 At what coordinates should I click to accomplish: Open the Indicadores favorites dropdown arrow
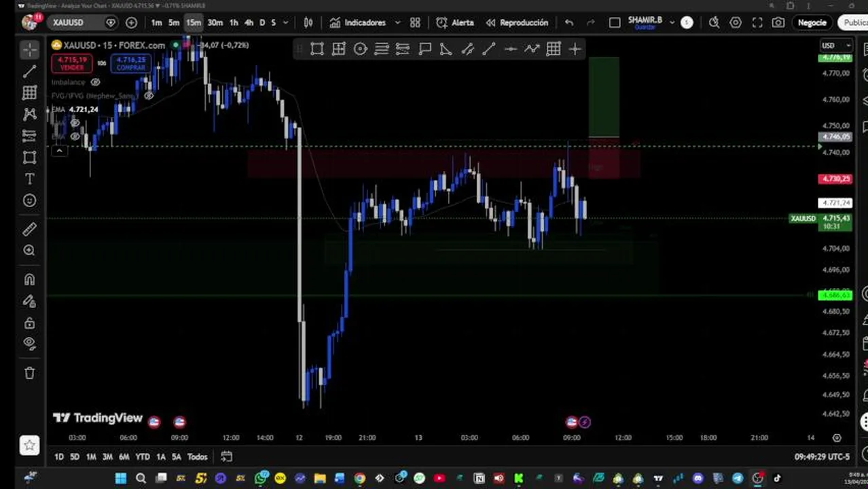pos(398,22)
